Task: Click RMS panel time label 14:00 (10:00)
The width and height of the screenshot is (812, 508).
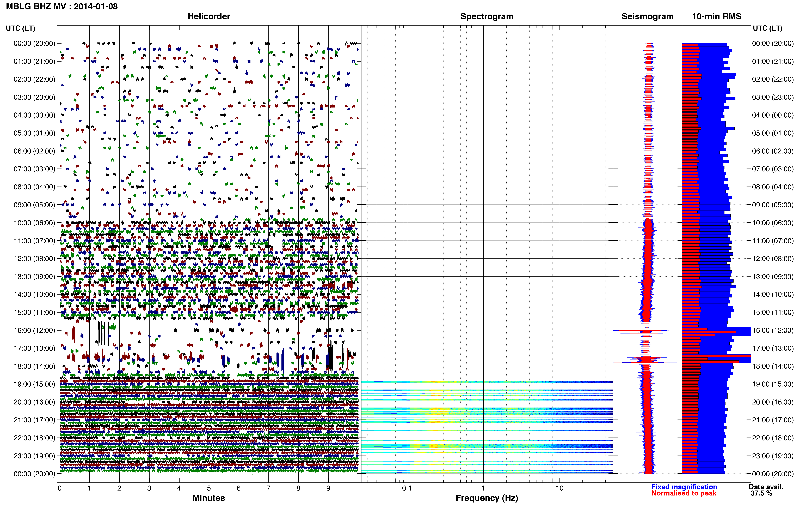Action: (773, 295)
